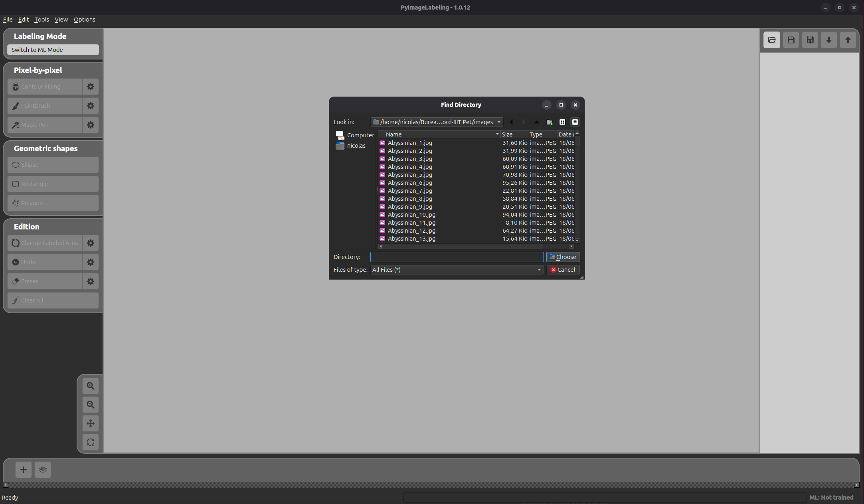Screen dimensions: 864x504
Task: Select the Rectangle shape tool
Action: pyautogui.click(x=53, y=184)
